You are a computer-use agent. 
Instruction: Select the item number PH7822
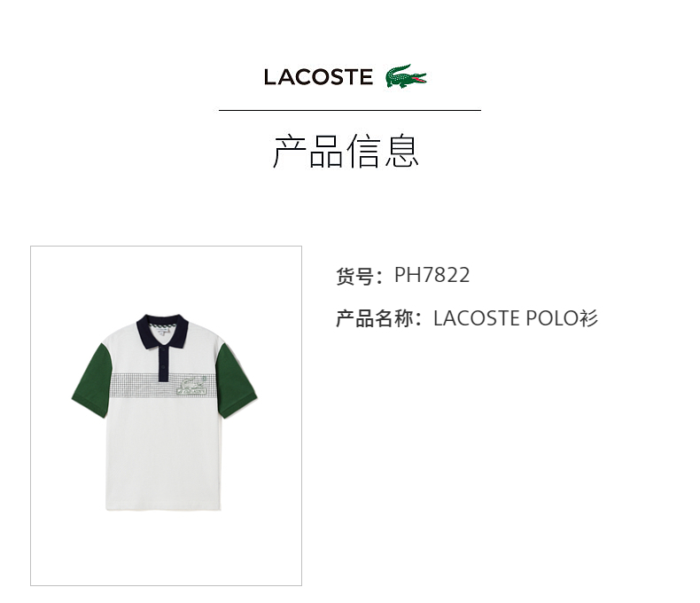coord(432,275)
